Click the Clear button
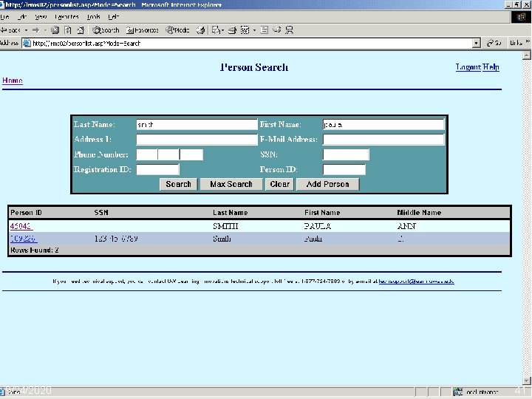Screen dimensions: 532x399 point(279,184)
